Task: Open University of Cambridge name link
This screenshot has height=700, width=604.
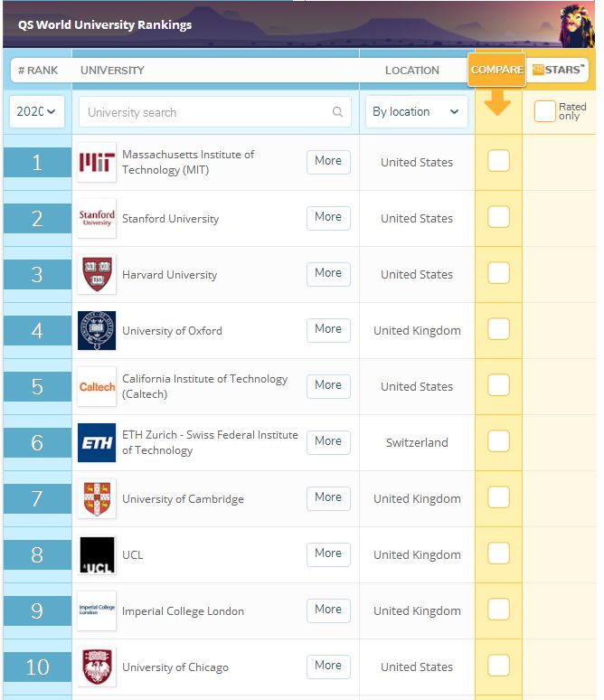Action: coord(183,499)
